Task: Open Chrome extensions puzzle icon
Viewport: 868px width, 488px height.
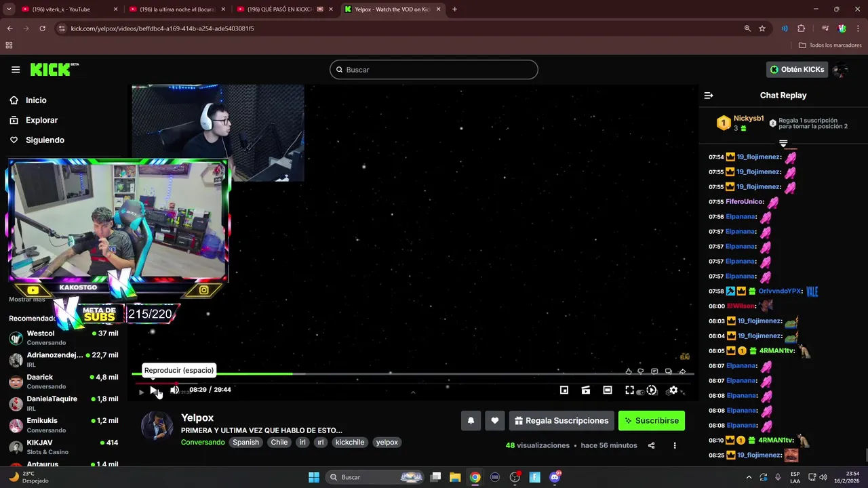Action: (801, 28)
